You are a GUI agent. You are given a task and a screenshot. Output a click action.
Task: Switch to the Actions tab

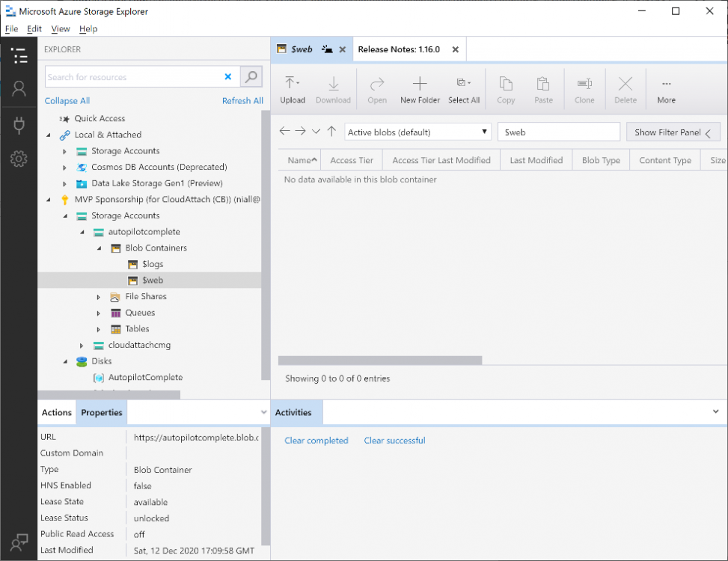(x=57, y=412)
